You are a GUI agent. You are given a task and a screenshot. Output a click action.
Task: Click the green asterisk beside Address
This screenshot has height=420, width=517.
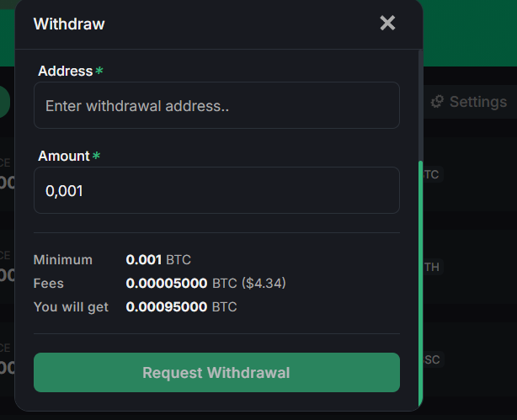pos(99,72)
